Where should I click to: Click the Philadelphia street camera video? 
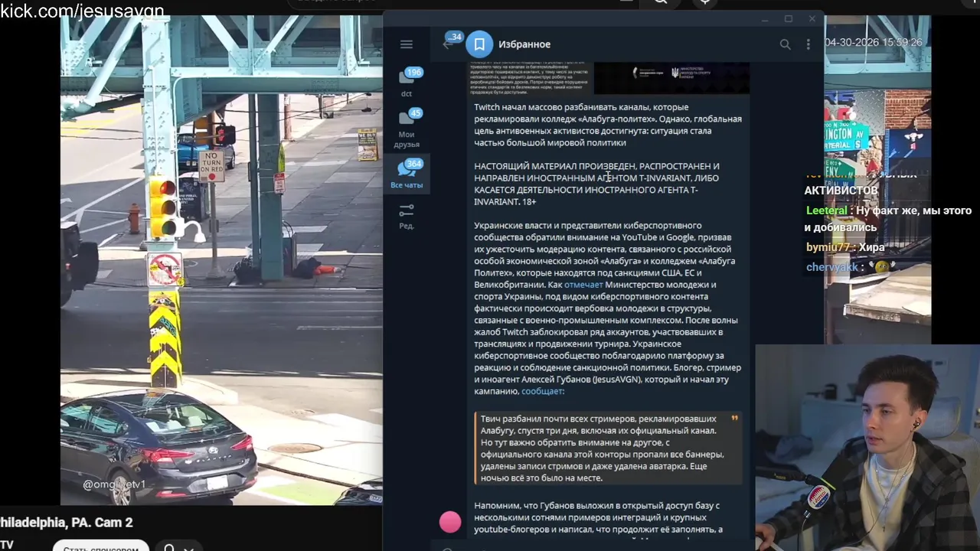[222, 260]
